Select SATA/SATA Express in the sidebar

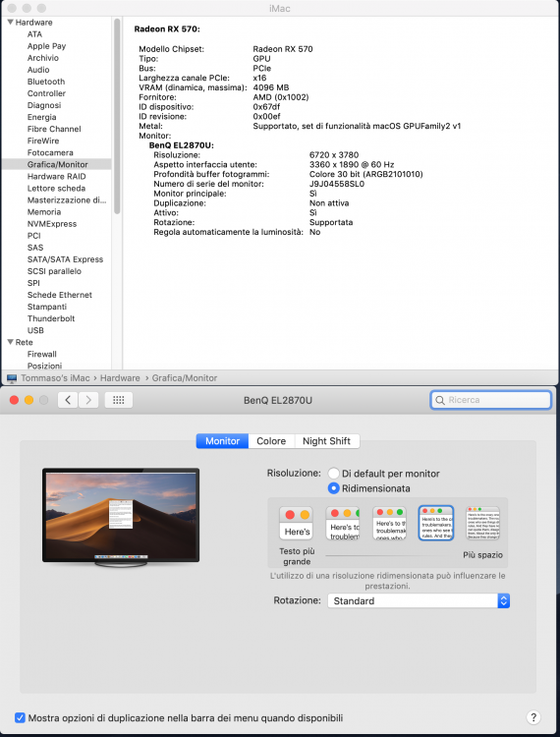(x=65, y=259)
